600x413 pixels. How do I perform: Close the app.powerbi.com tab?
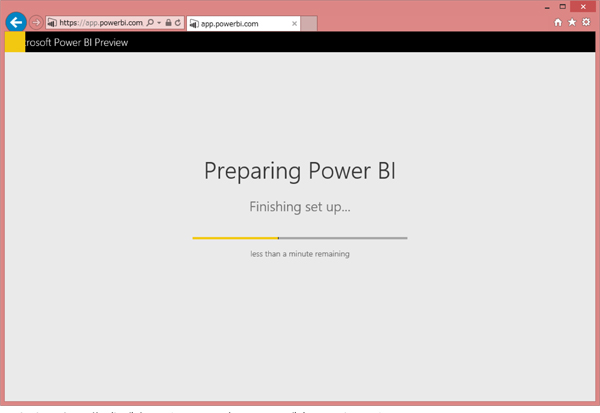[294, 24]
